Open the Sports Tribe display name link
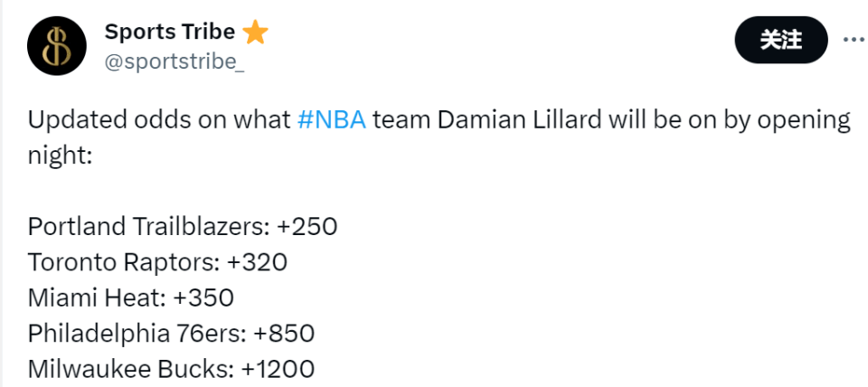This screenshot has height=387, width=868. pos(169,32)
